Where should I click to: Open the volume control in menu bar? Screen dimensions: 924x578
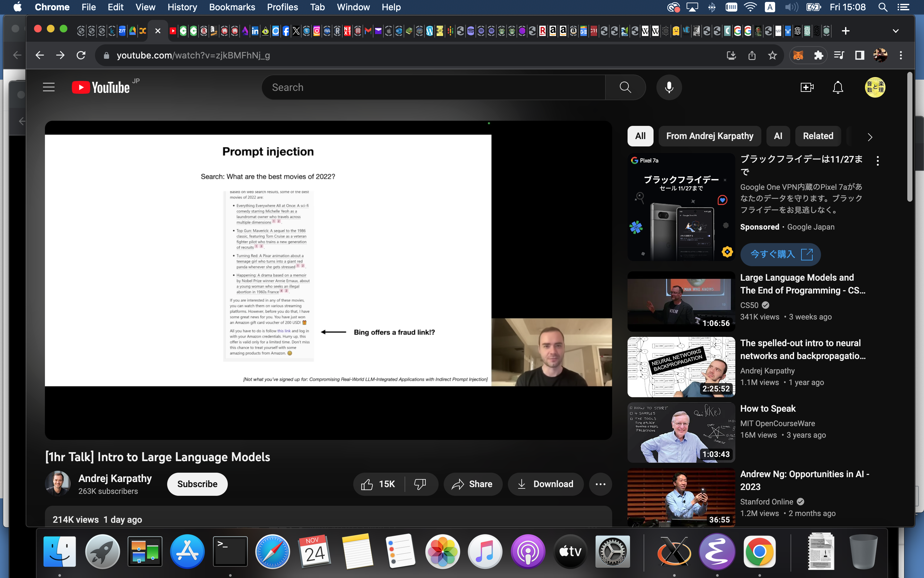click(791, 7)
